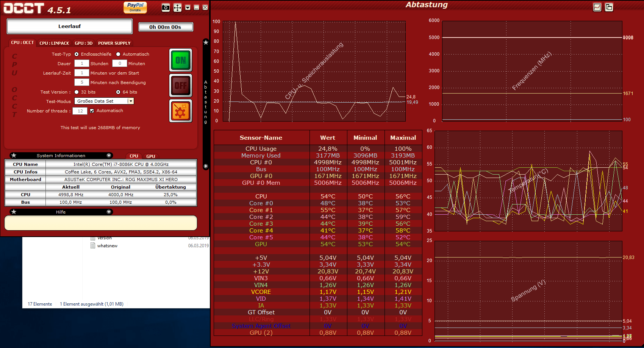The width and height of the screenshot is (644, 348).
Task: Click the Minimal column header
Action: 365,138
